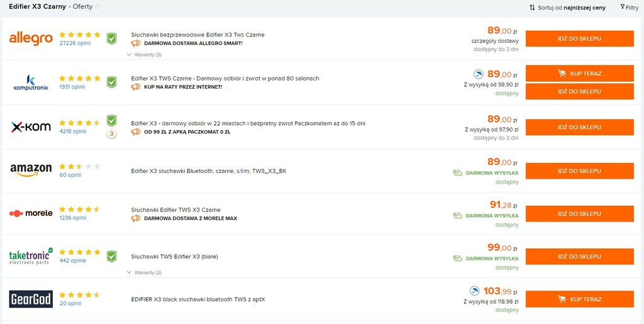Click the 99,00 zł Taketronic price
The height and width of the screenshot is (324, 644).
[502, 248]
